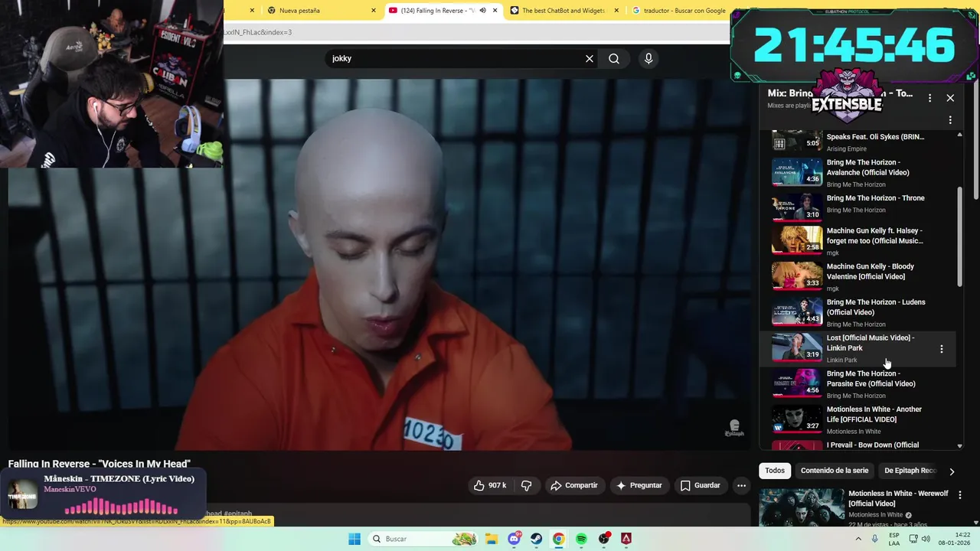Select the De Epitaph Records chip
Viewport: 980px width, 551px height.
point(910,471)
